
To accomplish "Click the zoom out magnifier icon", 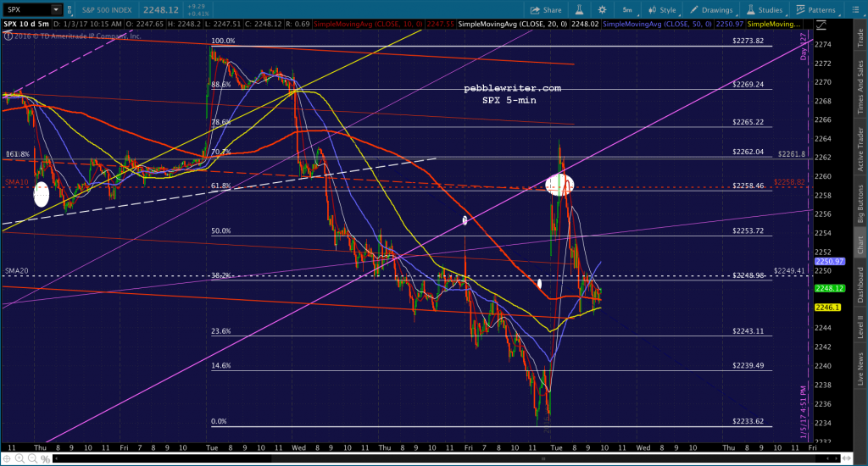I will pos(33,459).
